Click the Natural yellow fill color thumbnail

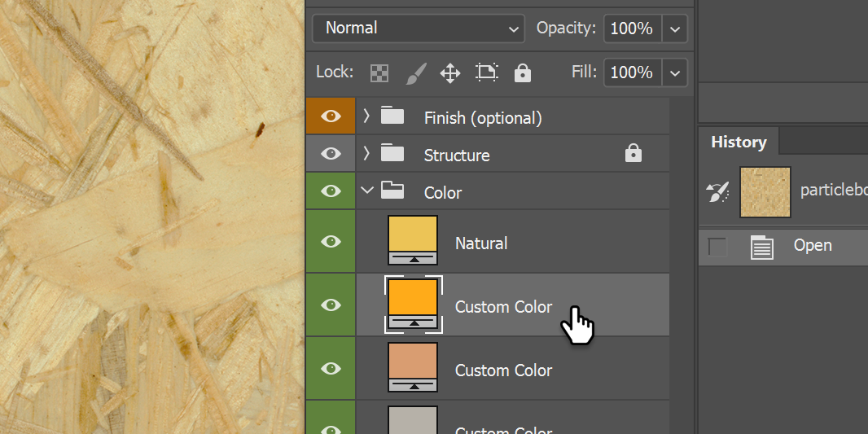(x=413, y=240)
